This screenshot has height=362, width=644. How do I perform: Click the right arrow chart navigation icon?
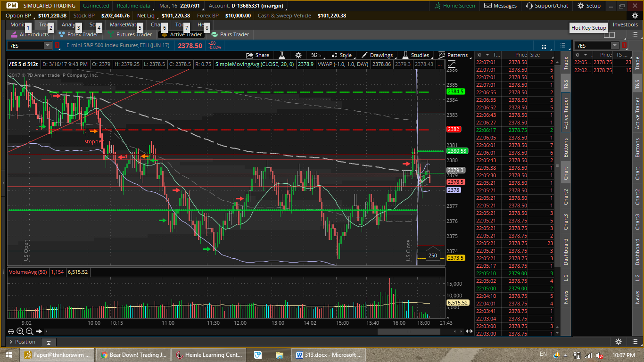39,331
